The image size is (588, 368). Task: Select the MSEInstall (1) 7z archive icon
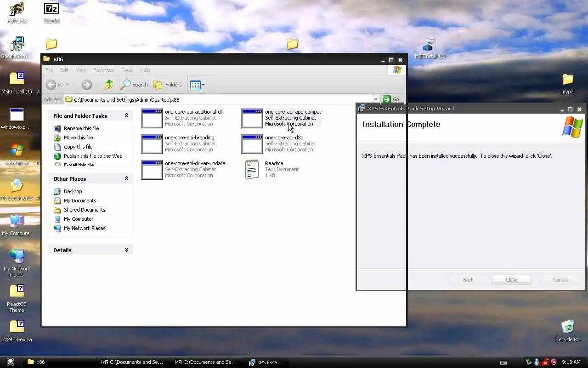pyautogui.click(x=17, y=83)
